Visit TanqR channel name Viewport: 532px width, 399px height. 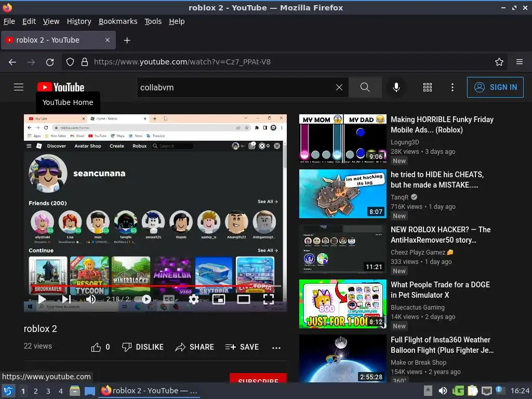click(400, 197)
